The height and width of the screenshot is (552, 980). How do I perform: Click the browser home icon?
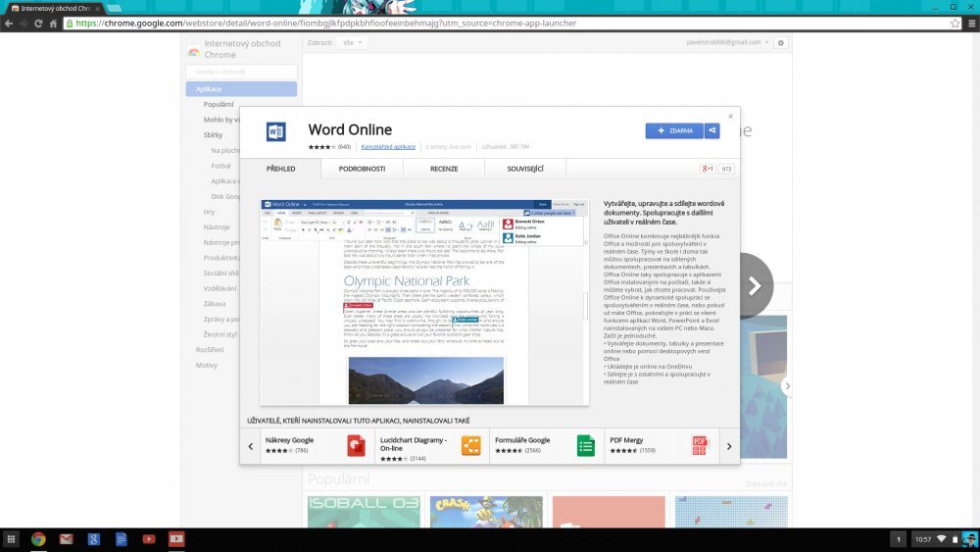[x=53, y=24]
